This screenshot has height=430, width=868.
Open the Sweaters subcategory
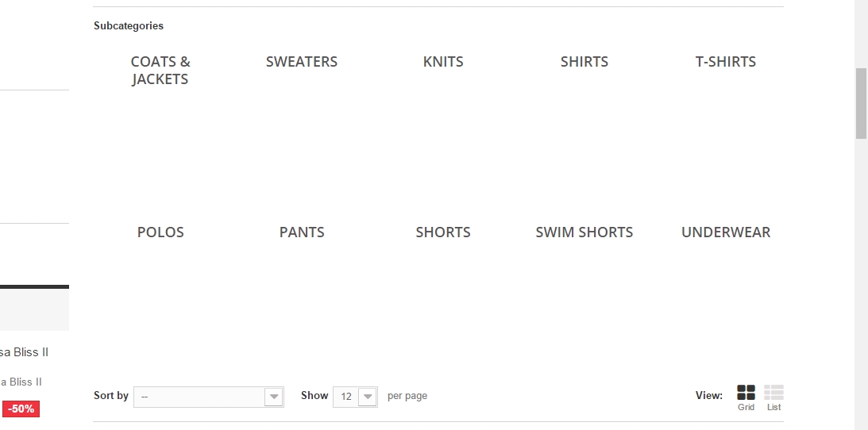coord(302,61)
